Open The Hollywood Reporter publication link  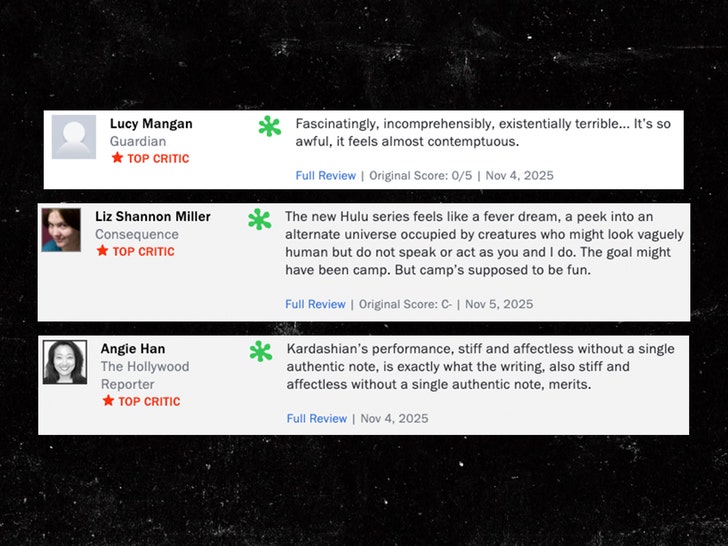coord(144,375)
